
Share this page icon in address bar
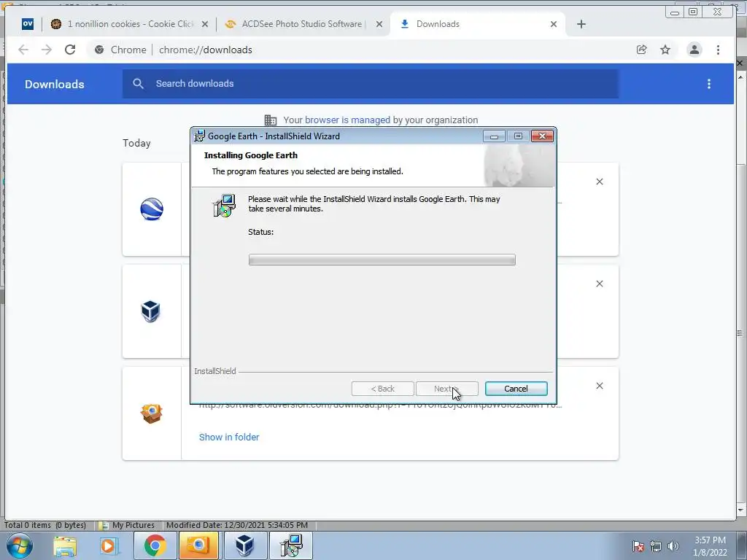(x=642, y=50)
